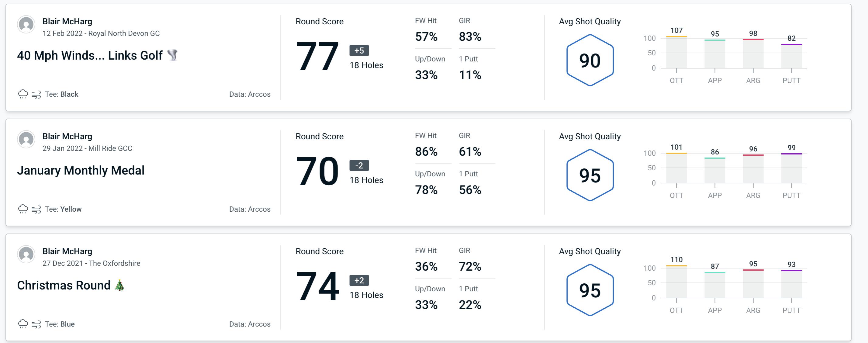Viewport: 868px width, 343px height.
Task: Click the bag/tee icon next to Black tee
Action: (37, 93)
